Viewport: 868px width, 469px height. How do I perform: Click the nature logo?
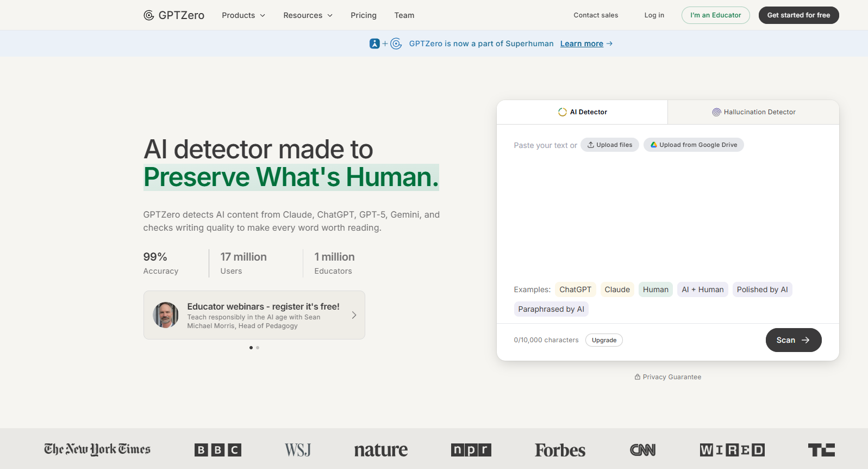(381, 451)
